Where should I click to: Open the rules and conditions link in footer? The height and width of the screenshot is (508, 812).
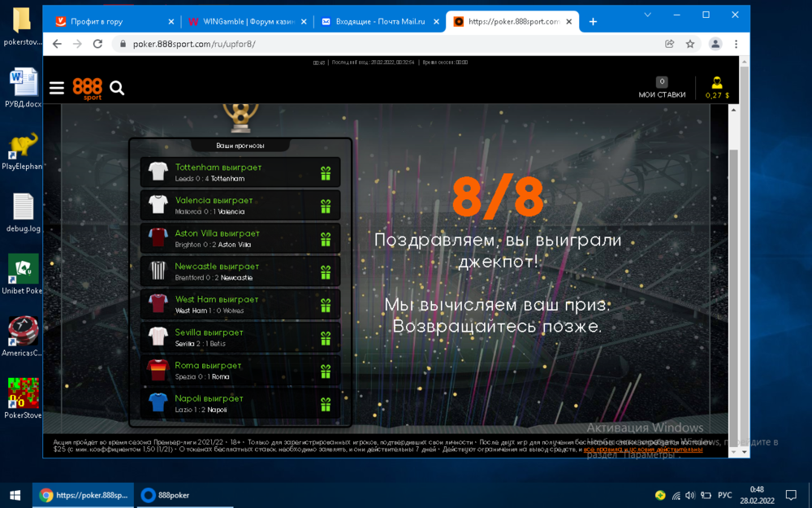click(642, 449)
